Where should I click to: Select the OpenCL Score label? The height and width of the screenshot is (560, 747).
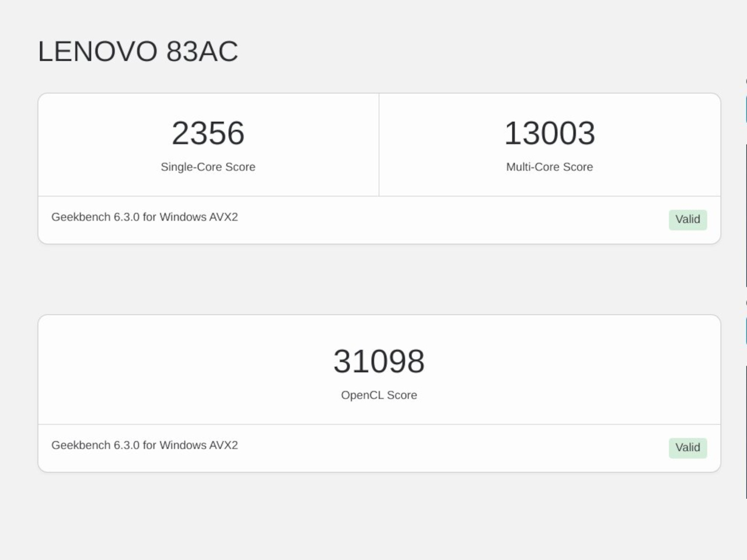[379, 395]
